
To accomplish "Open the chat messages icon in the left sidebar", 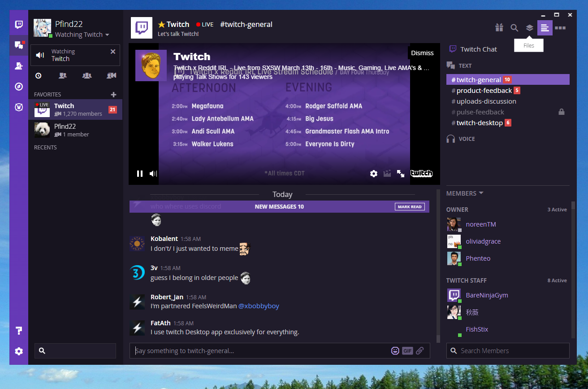I will coord(18,44).
